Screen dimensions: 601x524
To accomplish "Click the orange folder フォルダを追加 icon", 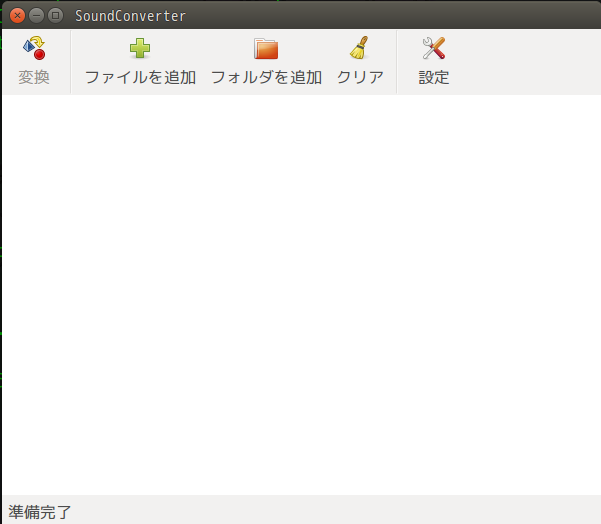I will [266, 48].
